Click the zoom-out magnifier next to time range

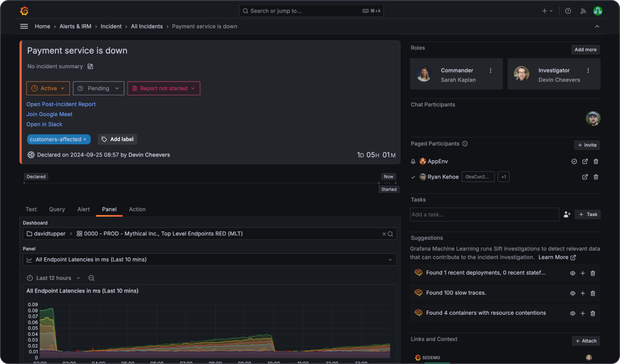coord(91,278)
